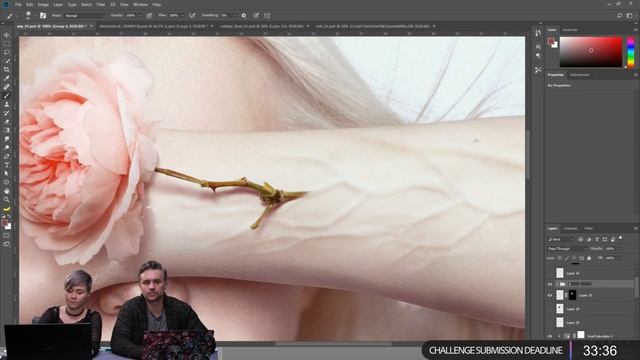Toggle lock all in Layers panel
This screenshot has height=360, width=640.
[589, 258]
